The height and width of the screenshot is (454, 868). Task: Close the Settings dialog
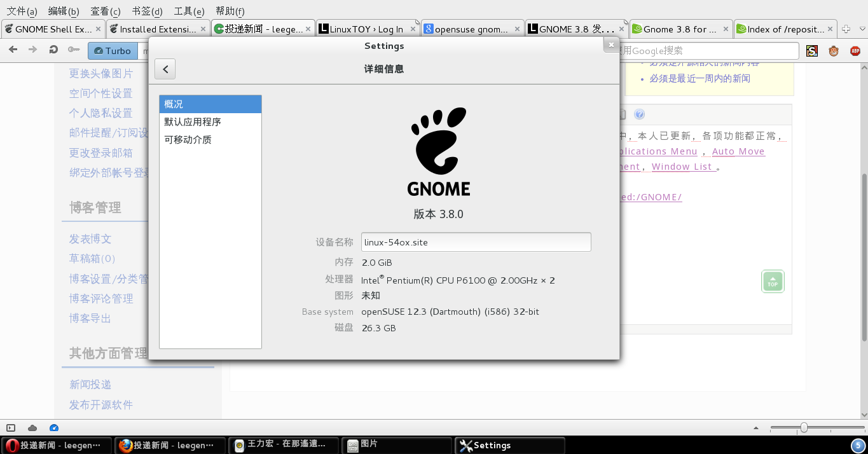[x=611, y=45]
